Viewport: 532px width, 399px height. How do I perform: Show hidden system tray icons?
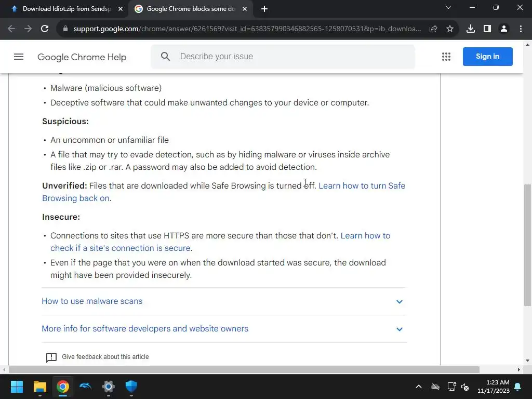[x=419, y=387]
